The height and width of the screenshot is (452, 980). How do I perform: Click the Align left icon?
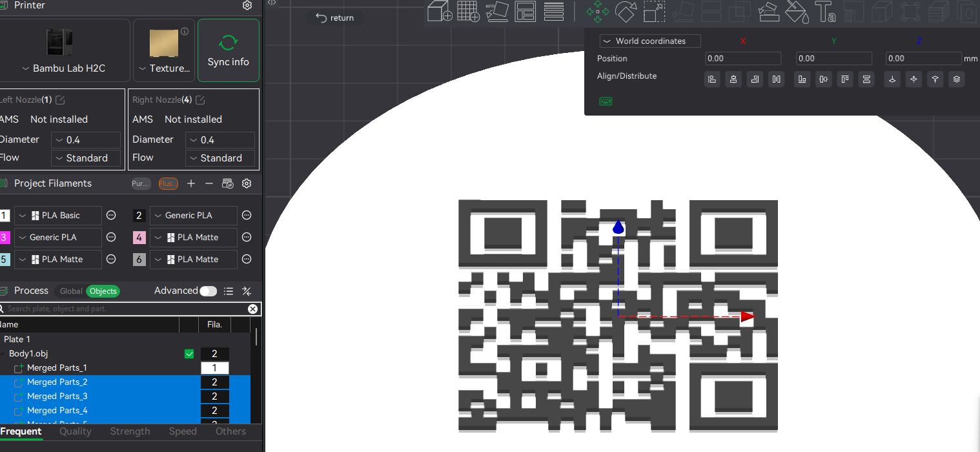[712, 79]
